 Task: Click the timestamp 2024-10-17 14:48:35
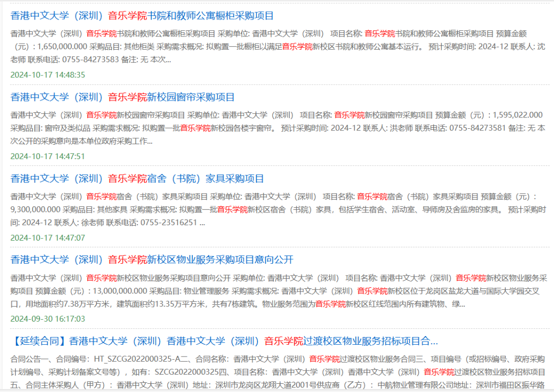tap(48, 75)
